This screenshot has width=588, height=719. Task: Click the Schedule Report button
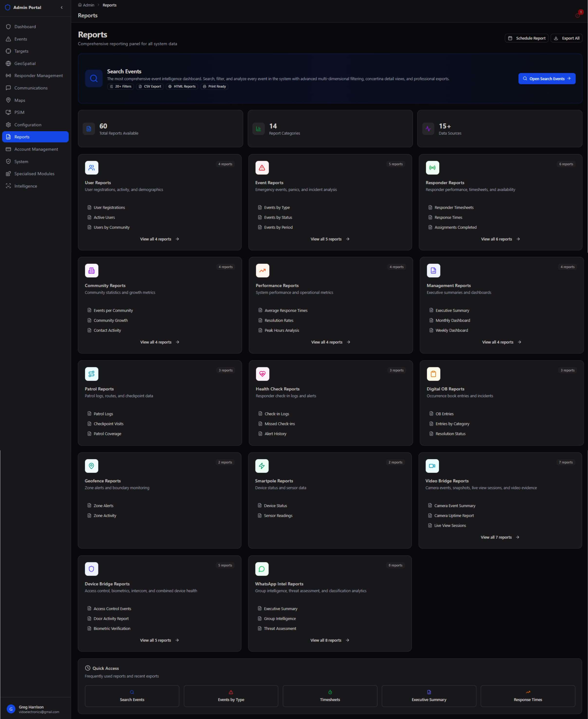click(x=526, y=38)
